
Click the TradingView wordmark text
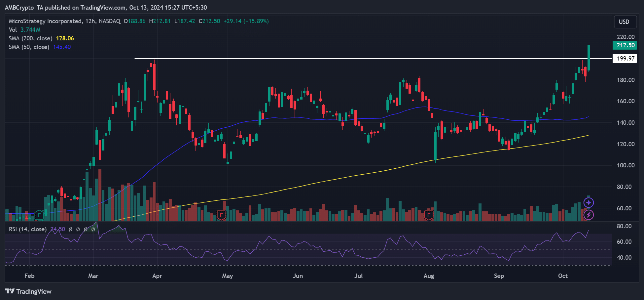click(34, 291)
